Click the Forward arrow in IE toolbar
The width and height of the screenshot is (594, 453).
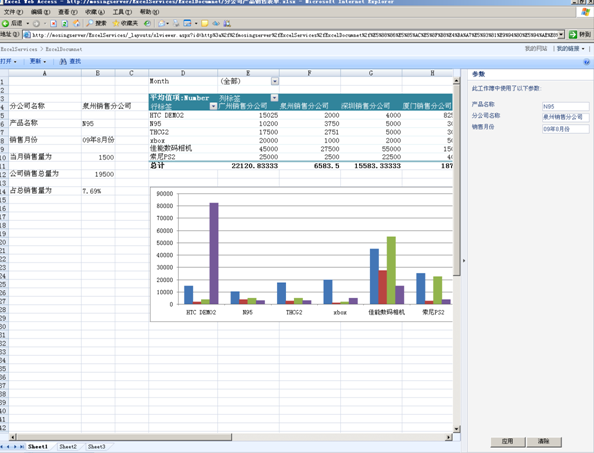coord(36,23)
